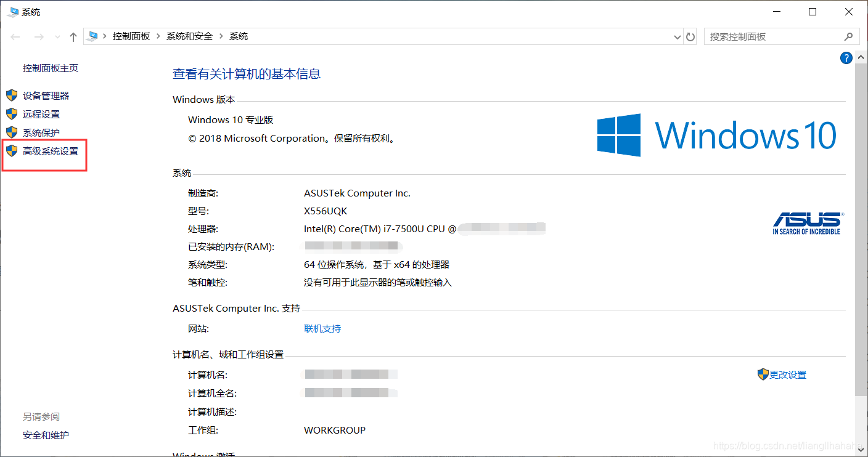Expand chevron before 控制面板 breadcrumb

click(105, 36)
